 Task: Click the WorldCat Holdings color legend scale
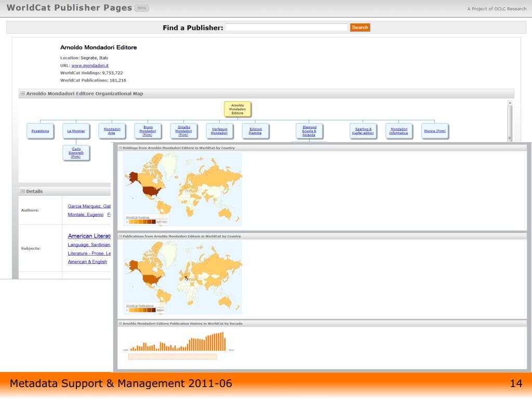(142, 222)
